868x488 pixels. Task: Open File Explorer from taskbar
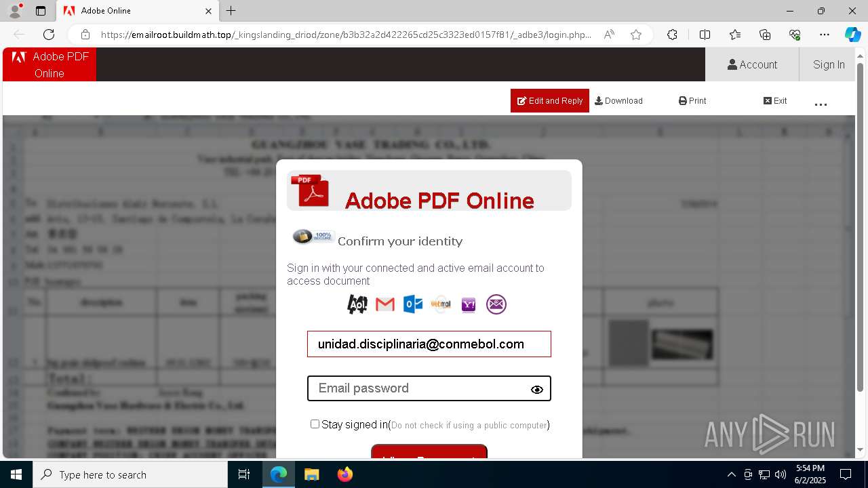click(311, 474)
